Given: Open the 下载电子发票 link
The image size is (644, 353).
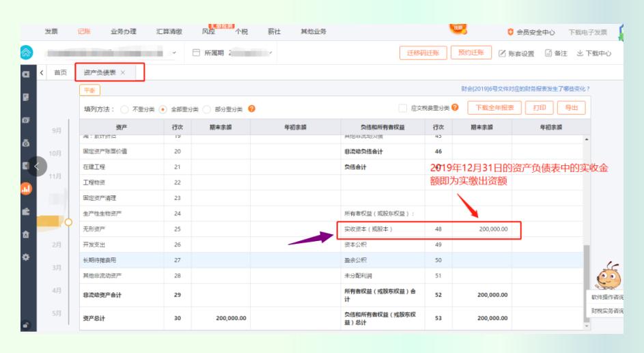Looking at the screenshot, I should tap(587, 32).
